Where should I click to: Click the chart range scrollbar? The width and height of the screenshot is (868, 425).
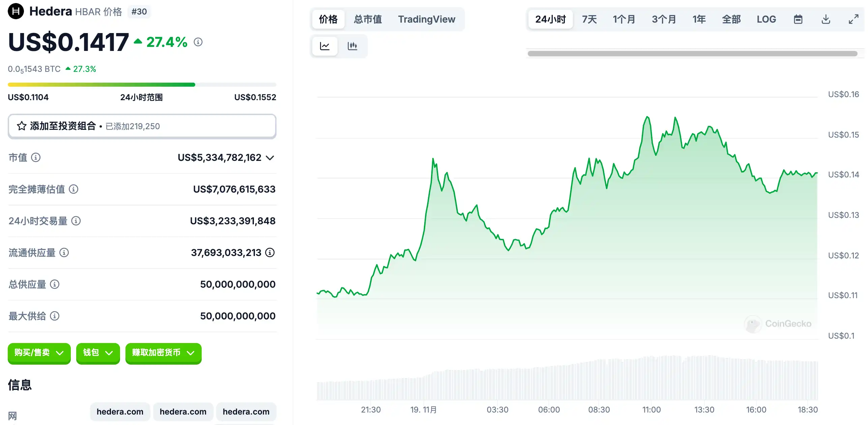click(x=692, y=54)
